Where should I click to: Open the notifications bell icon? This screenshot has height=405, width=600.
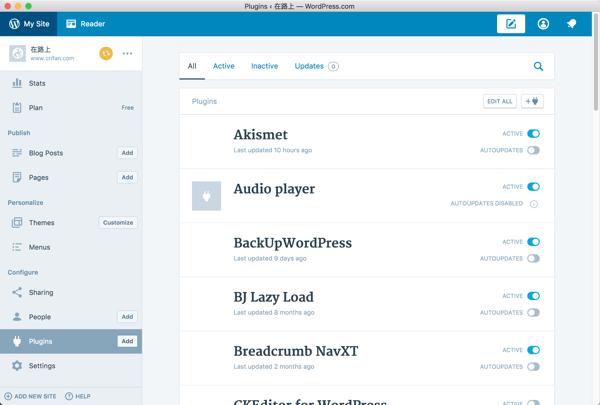pyautogui.click(x=572, y=24)
